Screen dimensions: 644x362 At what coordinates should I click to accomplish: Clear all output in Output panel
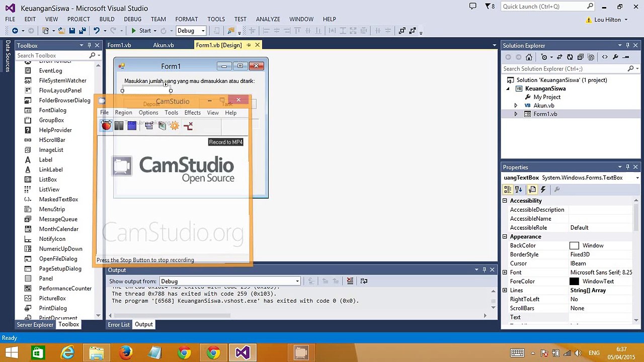tap(350, 281)
